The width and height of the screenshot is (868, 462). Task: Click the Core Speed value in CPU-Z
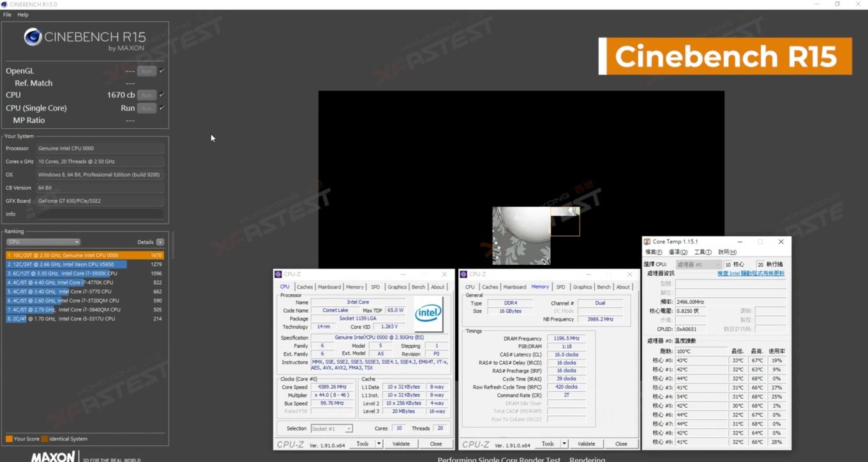[332, 387]
